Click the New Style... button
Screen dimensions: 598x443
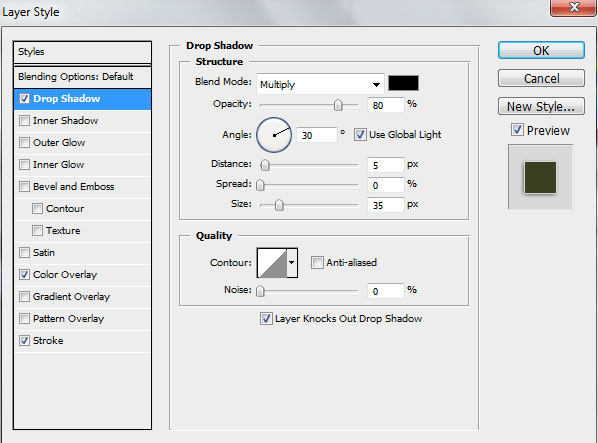[x=541, y=106]
